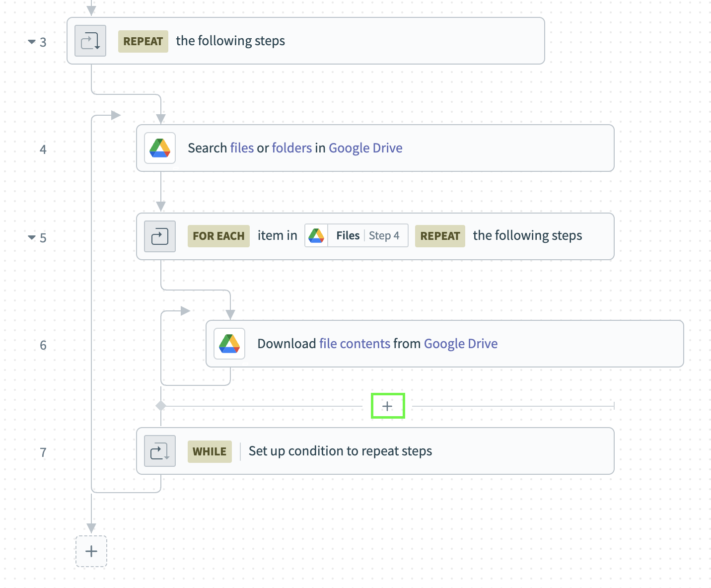Click the WHILE badge on step 7

210,451
